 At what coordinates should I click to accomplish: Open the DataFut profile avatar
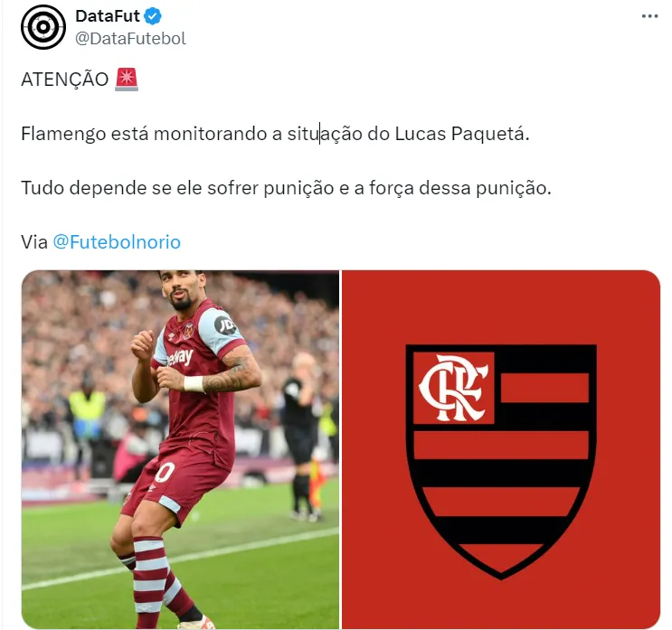(43, 27)
